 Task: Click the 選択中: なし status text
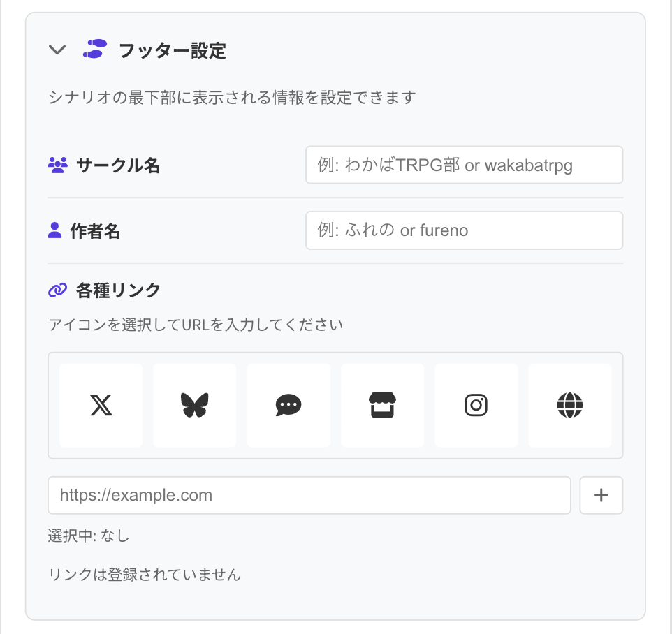coord(89,536)
